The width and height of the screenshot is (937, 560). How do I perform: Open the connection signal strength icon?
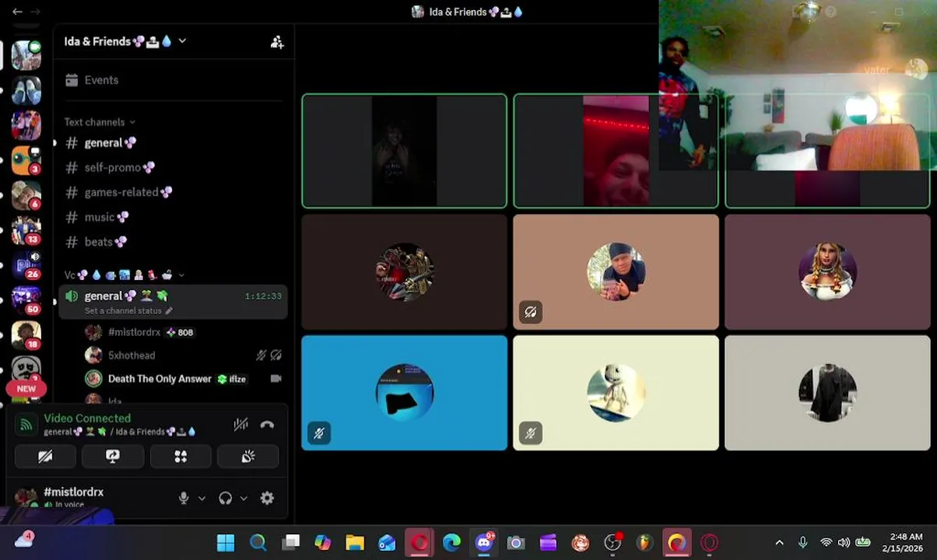pyautogui.click(x=26, y=425)
